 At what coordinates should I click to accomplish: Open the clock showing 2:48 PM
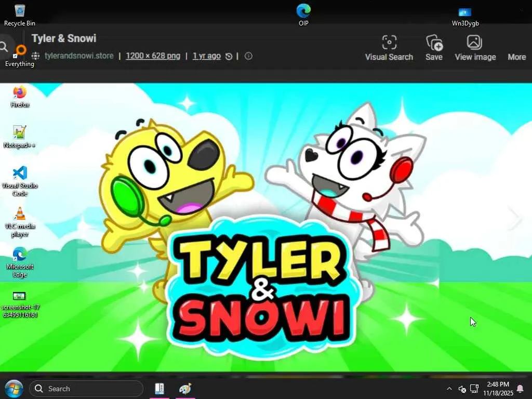coord(498,389)
